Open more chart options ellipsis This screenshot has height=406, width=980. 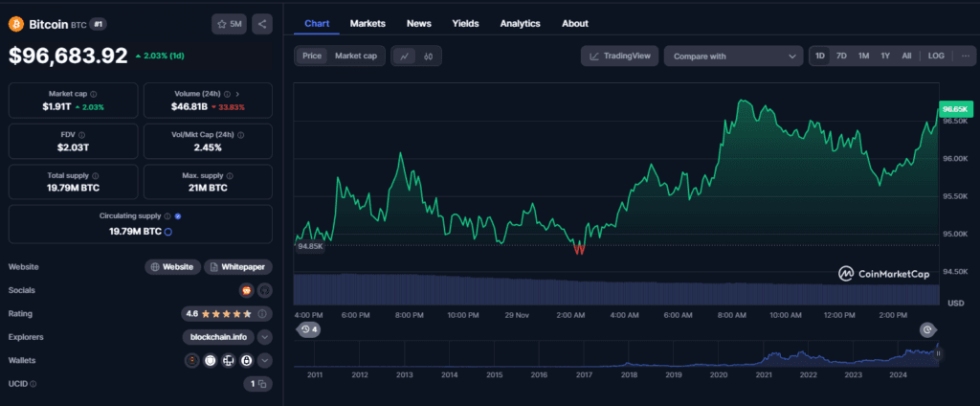point(965,56)
